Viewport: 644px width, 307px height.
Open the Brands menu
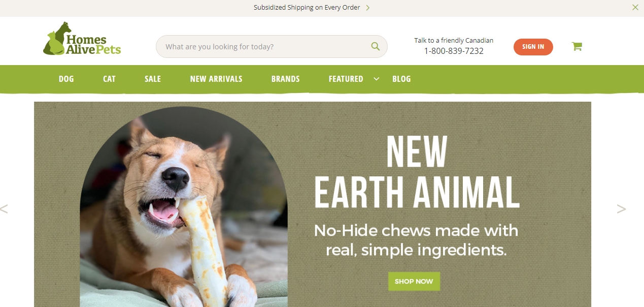point(286,79)
